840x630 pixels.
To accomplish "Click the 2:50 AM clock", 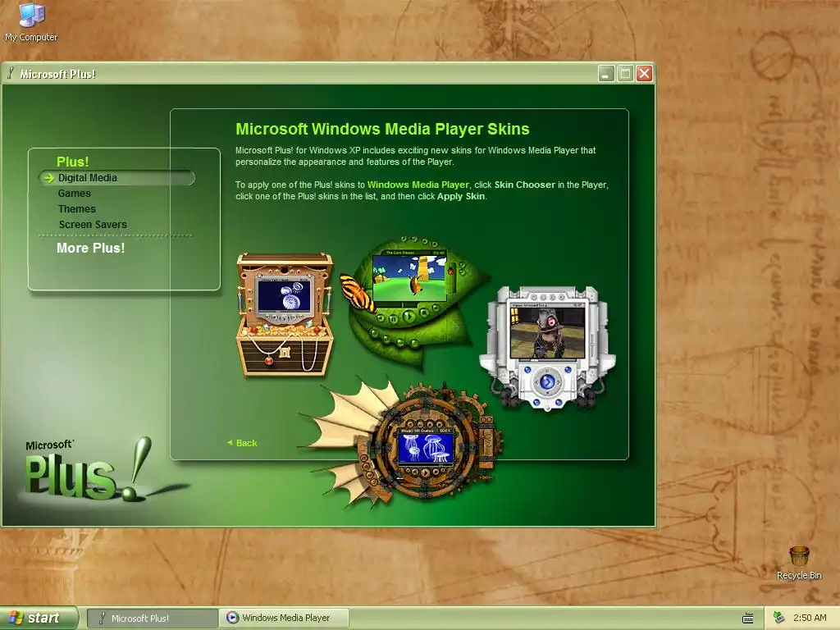I will (x=810, y=618).
